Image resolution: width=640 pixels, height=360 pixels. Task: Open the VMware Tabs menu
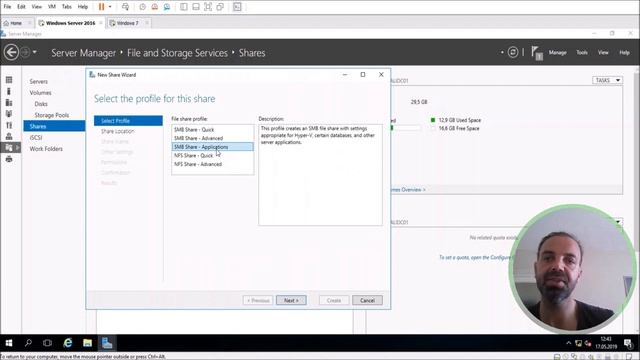coord(67,7)
